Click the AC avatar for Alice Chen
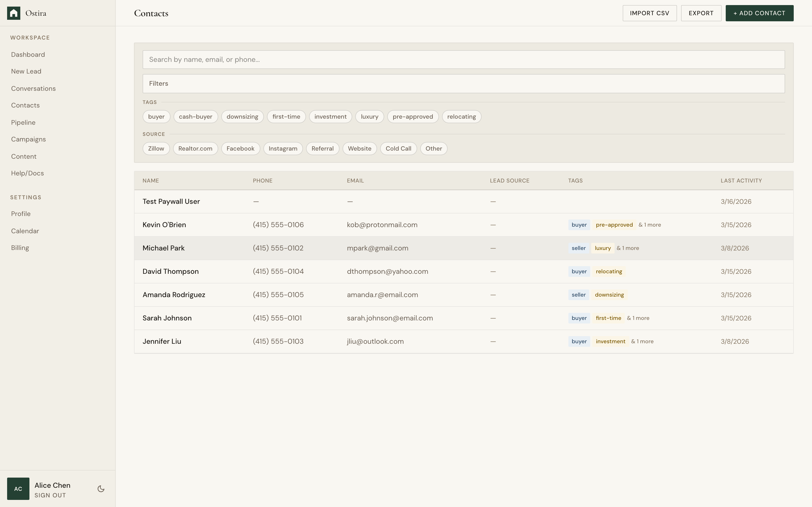This screenshot has width=812, height=507. tap(18, 488)
